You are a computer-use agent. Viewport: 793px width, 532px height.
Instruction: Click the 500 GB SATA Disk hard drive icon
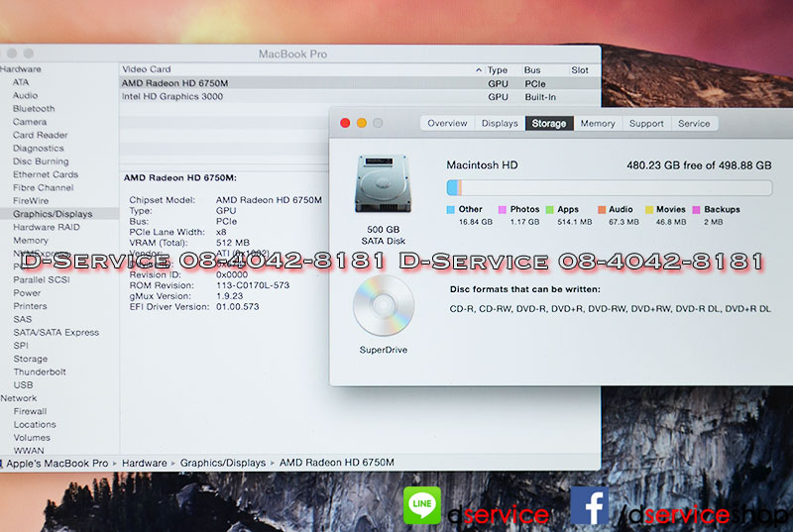(x=384, y=183)
